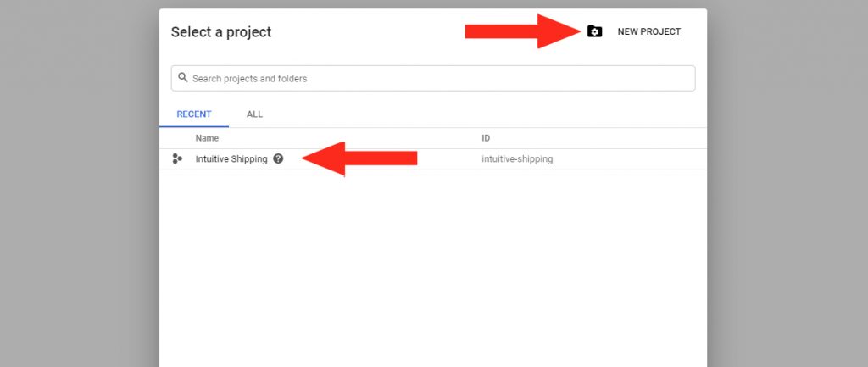Switch to the ALL tab
The width and height of the screenshot is (868, 367).
254,114
